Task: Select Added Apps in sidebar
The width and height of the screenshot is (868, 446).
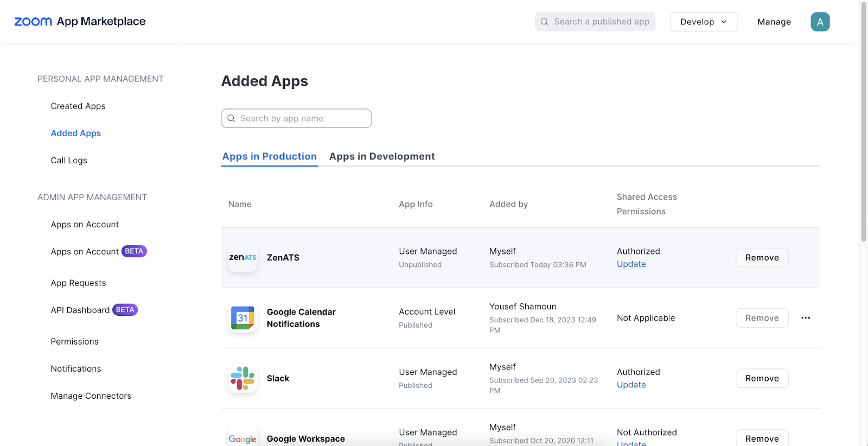Action: [76, 133]
